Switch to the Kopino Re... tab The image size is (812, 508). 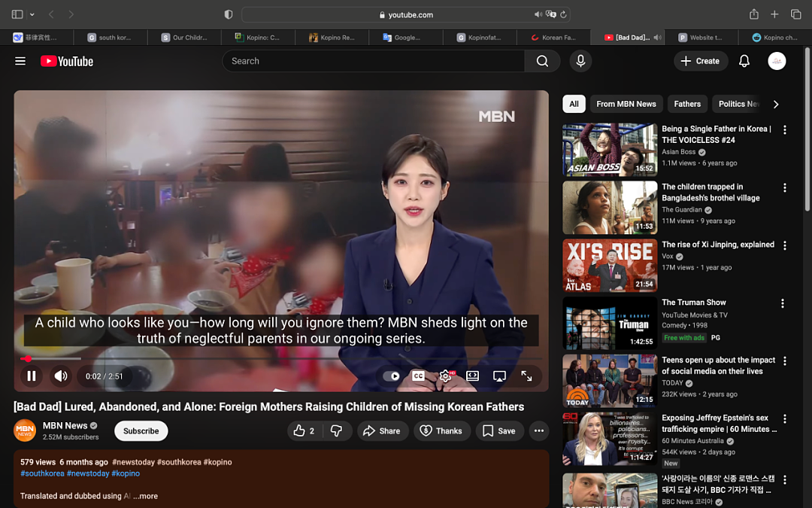tap(332, 38)
